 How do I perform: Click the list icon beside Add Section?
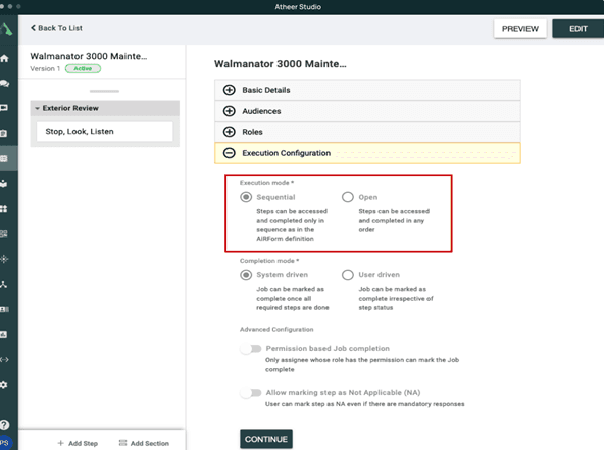123,443
